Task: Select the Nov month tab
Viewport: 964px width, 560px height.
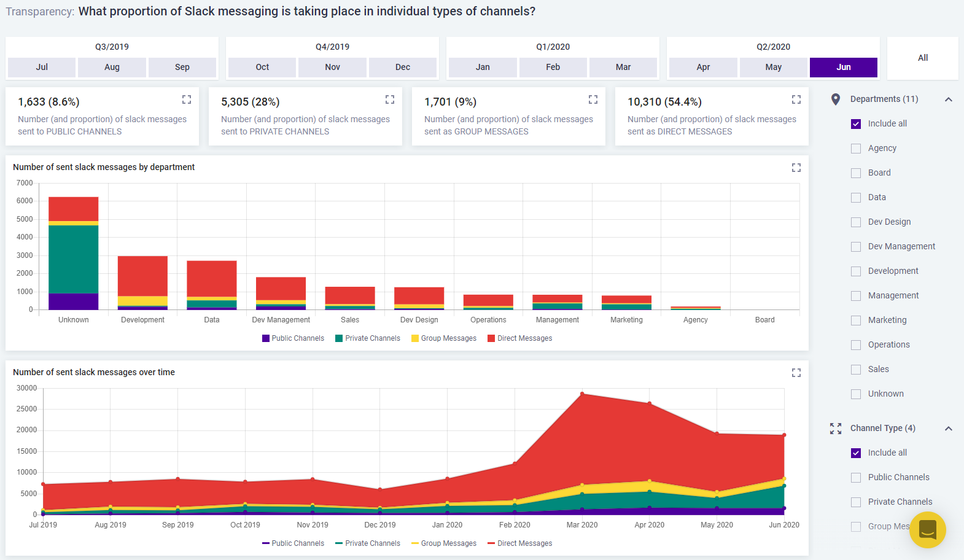Action: pos(333,68)
